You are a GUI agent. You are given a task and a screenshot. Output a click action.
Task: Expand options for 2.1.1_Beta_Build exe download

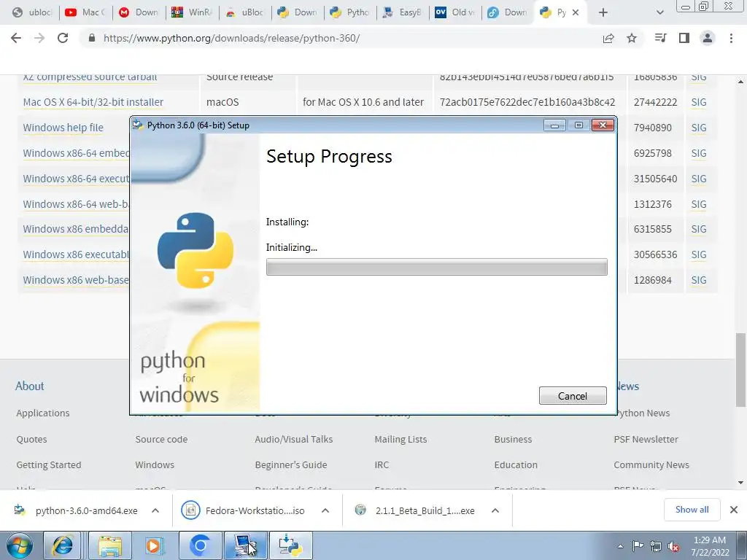[x=495, y=510]
